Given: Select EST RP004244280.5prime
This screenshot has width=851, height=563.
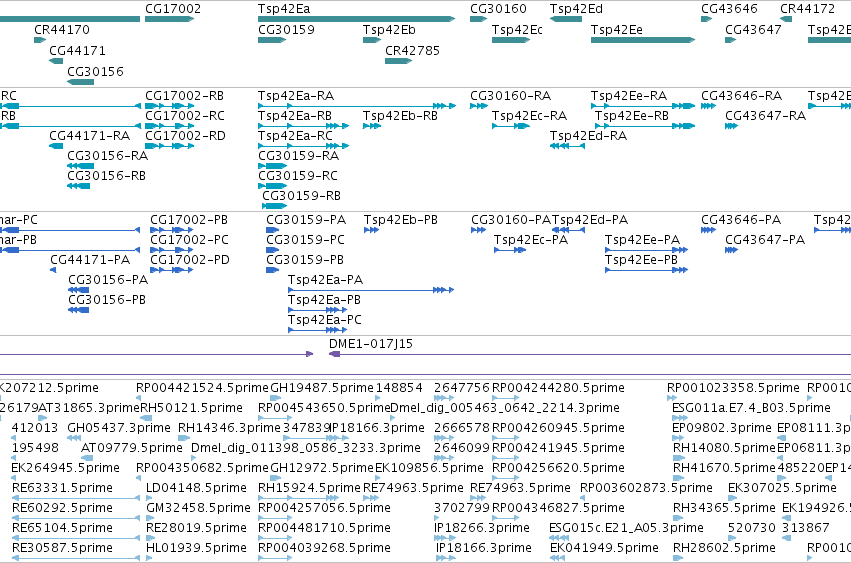Looking at the screenshot, I should pyautogui.click(x=558, y=388).
